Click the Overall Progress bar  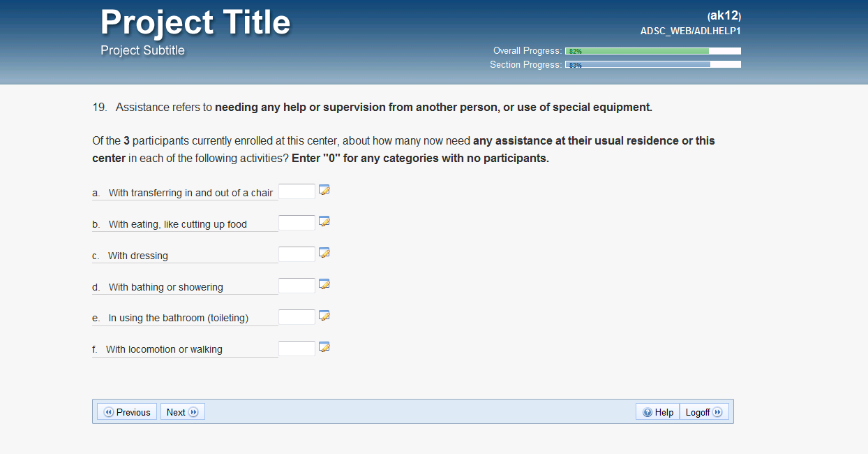(x=652, y=51)
